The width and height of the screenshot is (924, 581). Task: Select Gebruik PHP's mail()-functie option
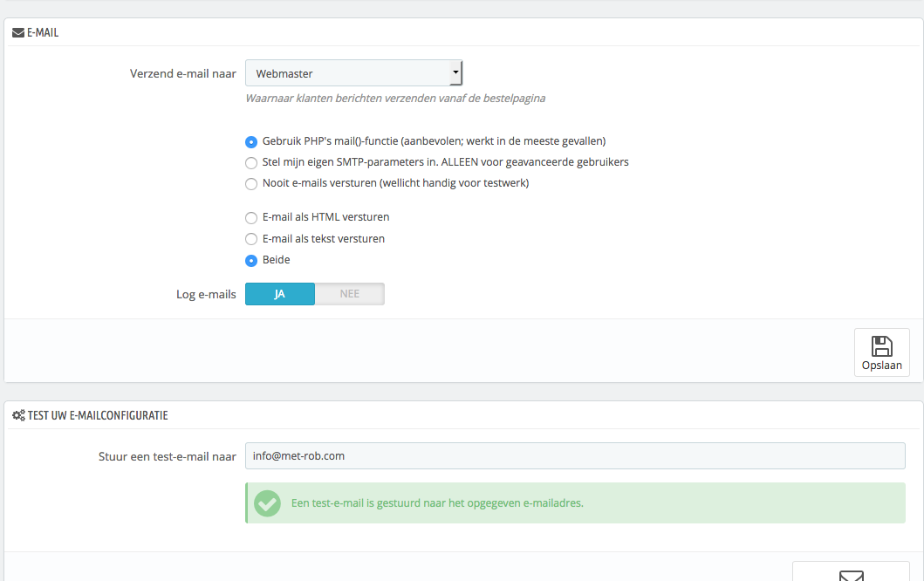[251, 142]
